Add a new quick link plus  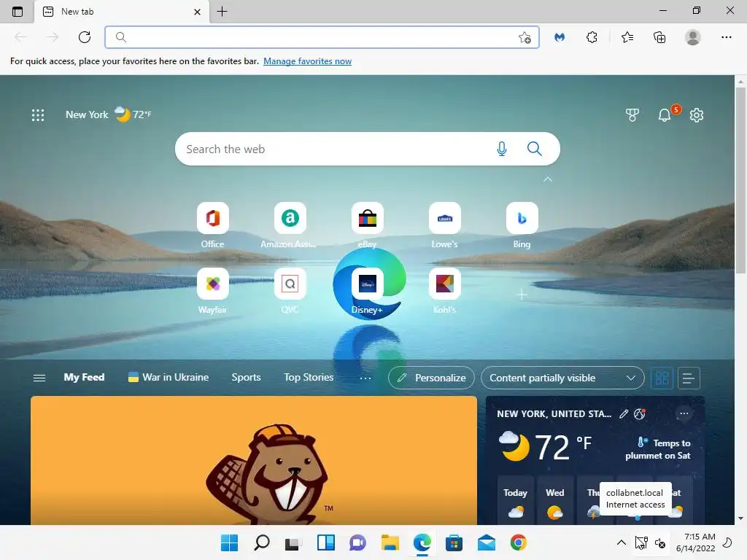click(522, 295)
